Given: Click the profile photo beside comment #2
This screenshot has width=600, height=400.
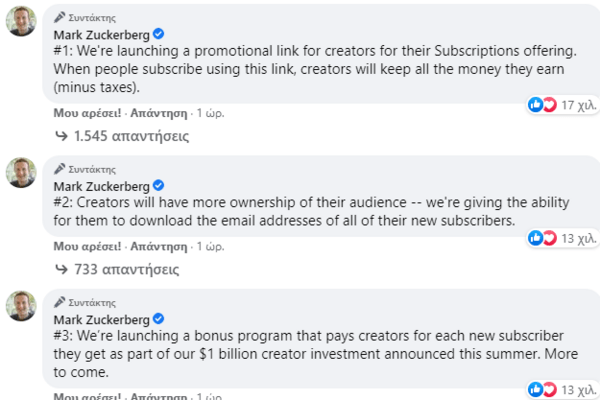Looking at the screenshot, I should pos(22,171).
